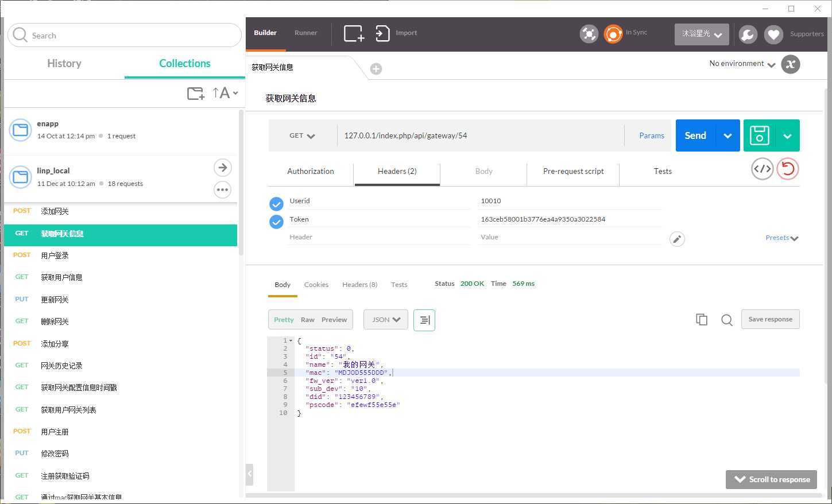This screenshot has width=832, height=504.
Task: Open bulk edit pencil for headers
Action: pos(677,239)
